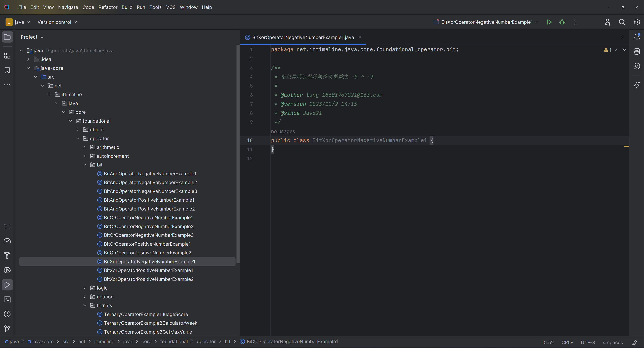Screen dimensions: 644x348
Task: Open the VCS menu
Action: point(171,7)
